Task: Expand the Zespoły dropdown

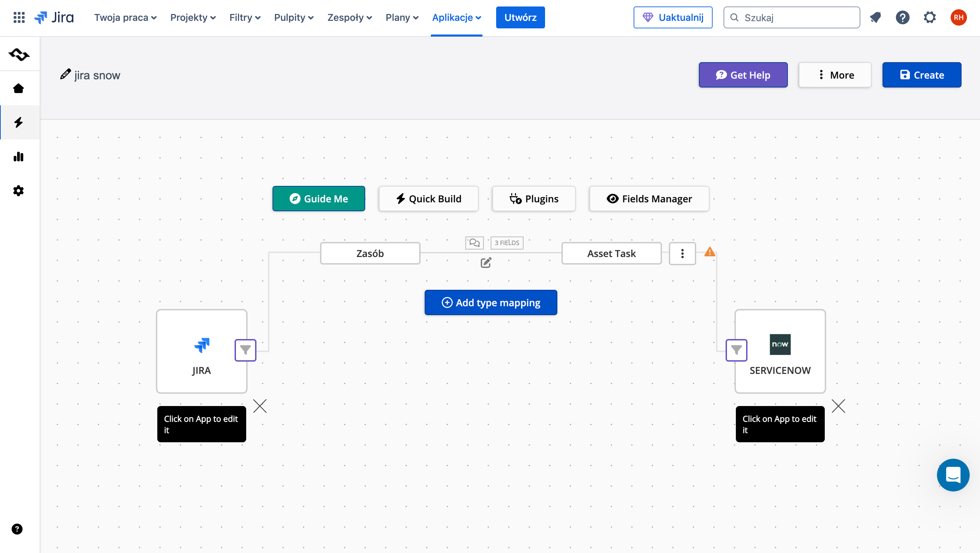Action: coord(349,17)
